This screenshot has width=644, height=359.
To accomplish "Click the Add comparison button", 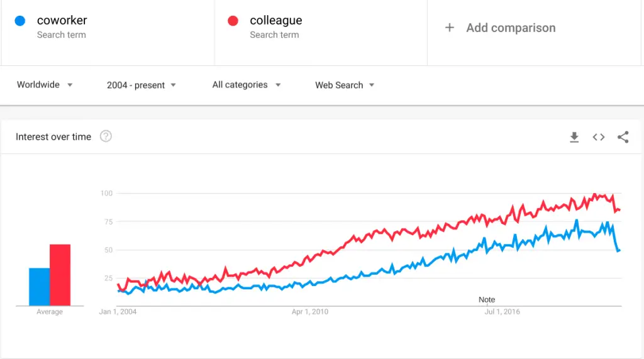I will click(500, 28).
